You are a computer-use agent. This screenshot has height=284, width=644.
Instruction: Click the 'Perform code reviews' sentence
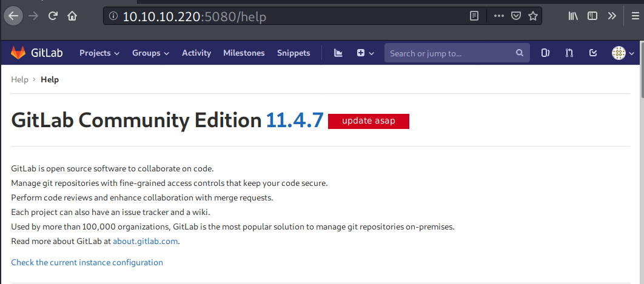tap(142, 198)
